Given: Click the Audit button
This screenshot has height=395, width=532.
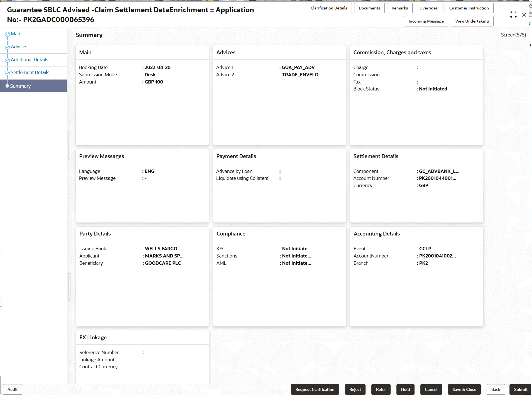Looking at the screenshot, I should (x=13, y=389).
